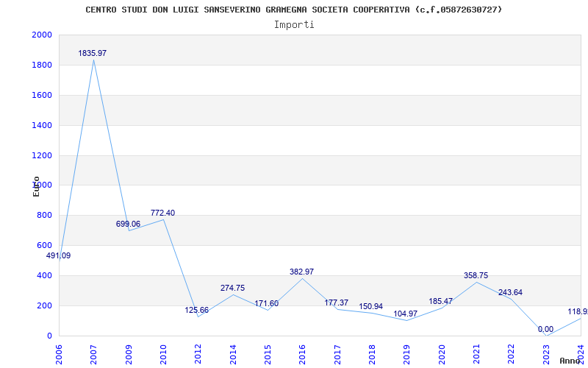
Task: Click the y-axis value 200
Action: [44, 305]
